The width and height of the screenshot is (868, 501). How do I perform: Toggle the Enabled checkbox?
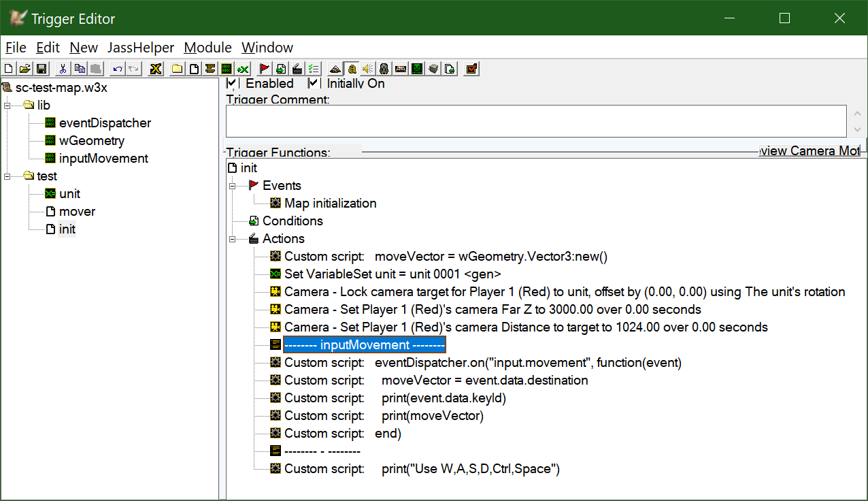pyautogui.click(x=232, y=83)
